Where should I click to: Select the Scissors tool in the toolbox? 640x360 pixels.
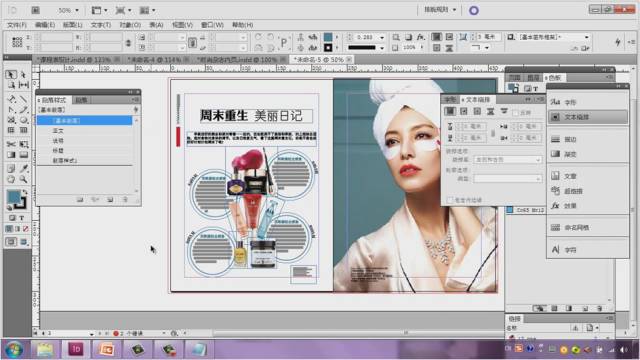(11, 144)
